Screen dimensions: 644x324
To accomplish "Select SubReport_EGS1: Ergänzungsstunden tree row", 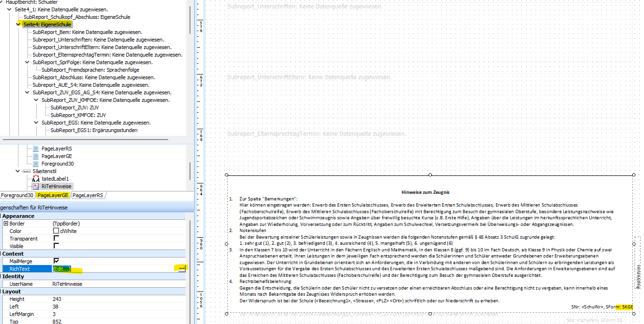I will [x=94, y=130].
